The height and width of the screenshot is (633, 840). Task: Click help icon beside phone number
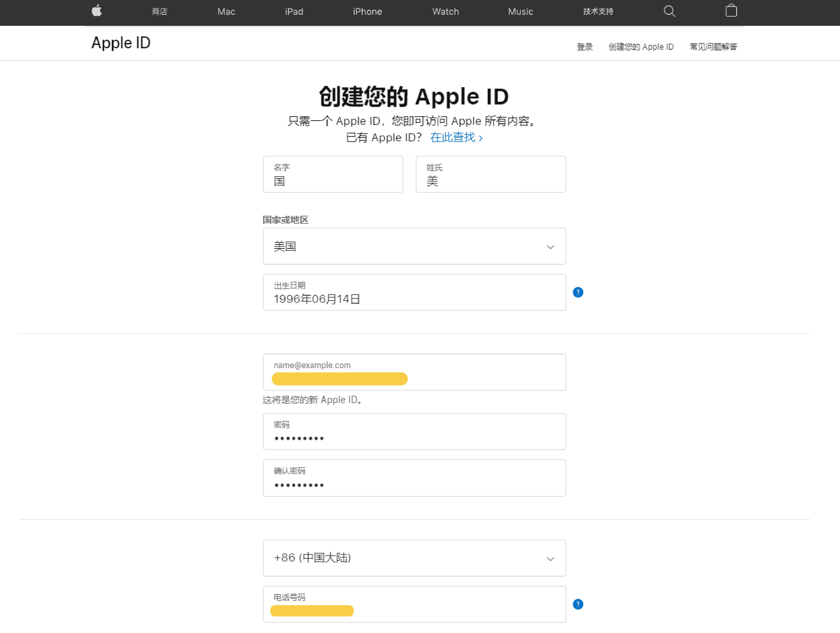coord(578,604)
